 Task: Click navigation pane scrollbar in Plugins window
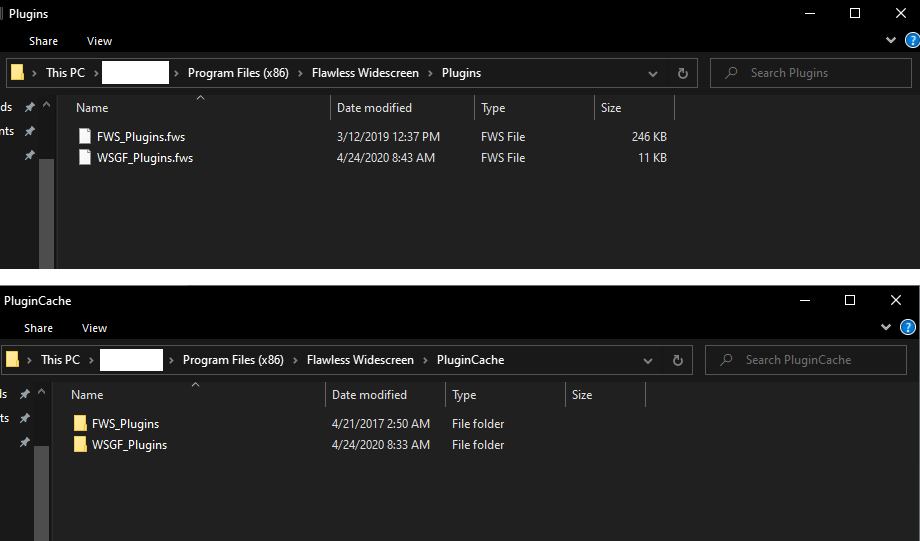[46, 210]
